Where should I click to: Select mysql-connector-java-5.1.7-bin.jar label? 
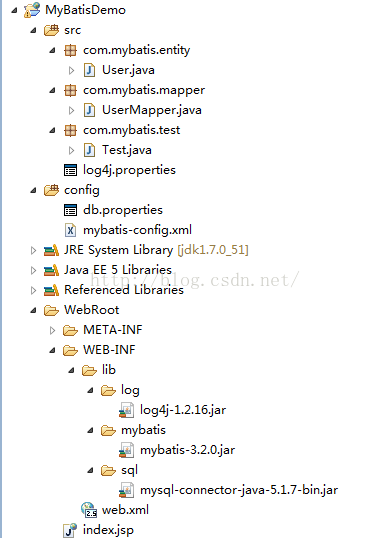[x=239, y=490]
